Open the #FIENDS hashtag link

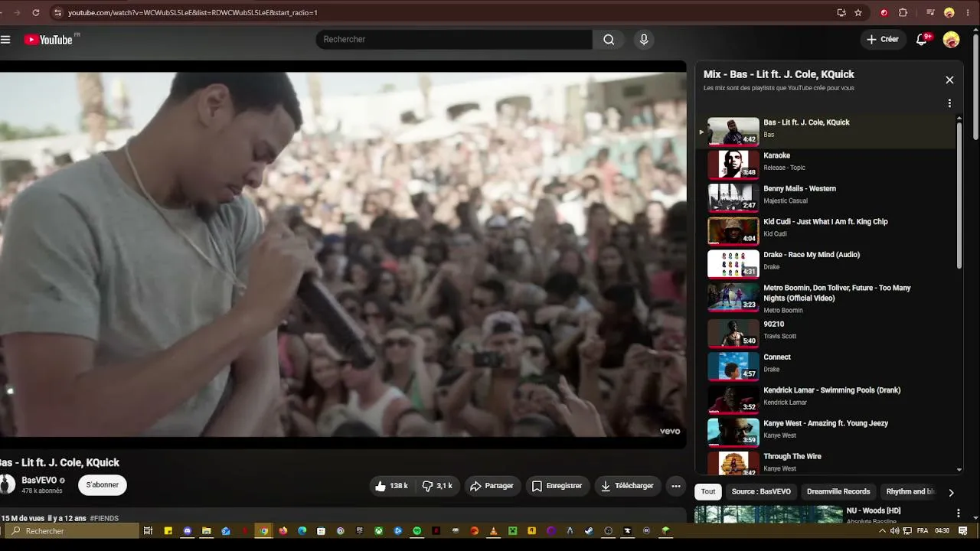[104, 519]
